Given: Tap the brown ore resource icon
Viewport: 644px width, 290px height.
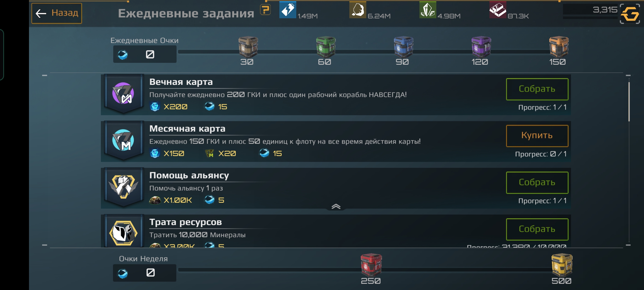Looking at the screenshot, I should pyautogui.click(x=358, y=10).
